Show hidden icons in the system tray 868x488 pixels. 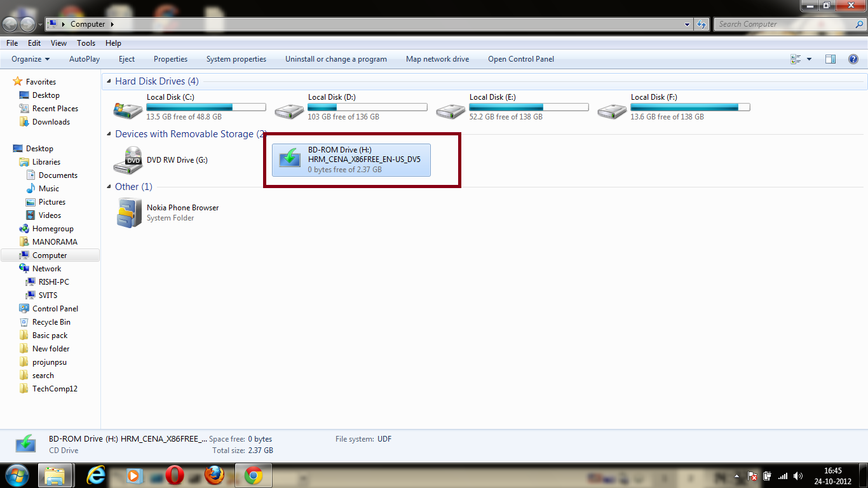point(736,475)
